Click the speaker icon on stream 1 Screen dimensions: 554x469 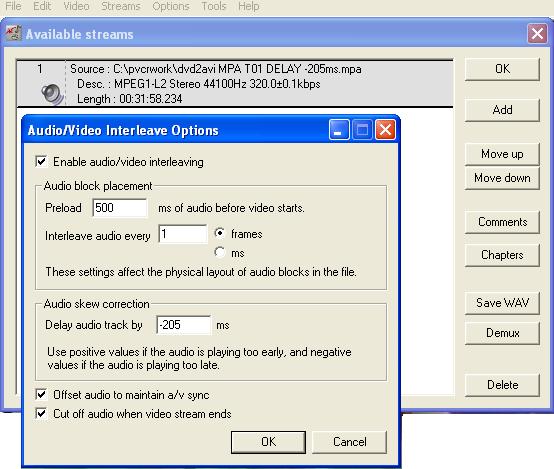53,94
